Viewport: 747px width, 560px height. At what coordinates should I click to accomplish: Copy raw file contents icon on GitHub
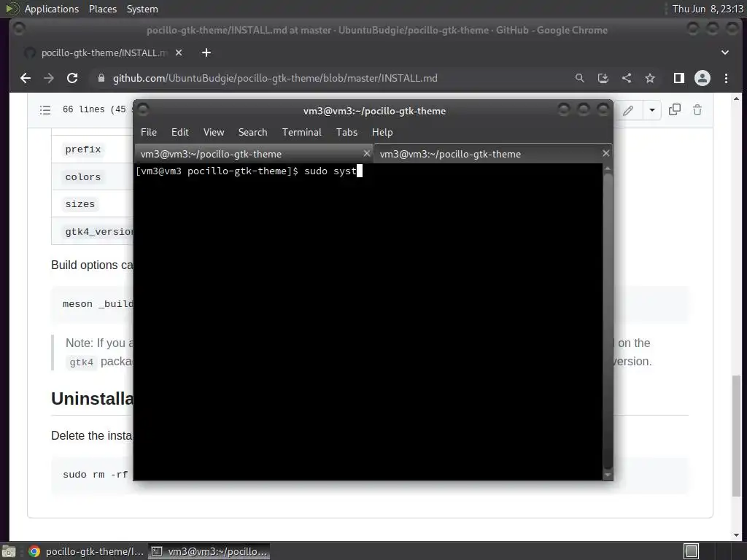pyautogui.click(x=675, y=110)
